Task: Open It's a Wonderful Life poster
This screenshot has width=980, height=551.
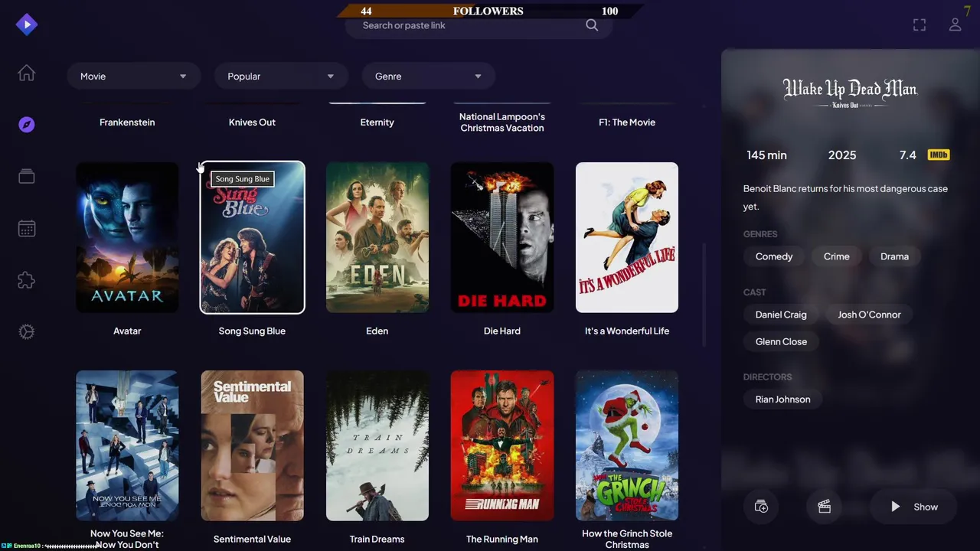Action: 627,237
